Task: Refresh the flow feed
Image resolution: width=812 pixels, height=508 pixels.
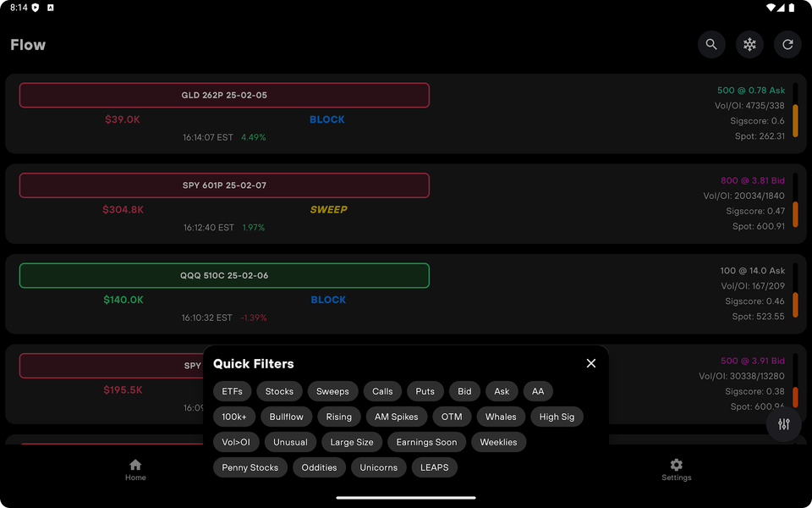Action: coord(787,44)
